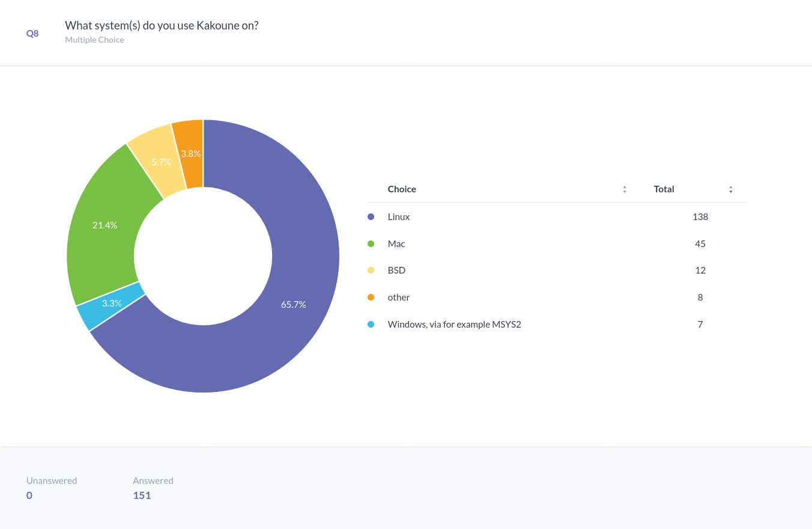This screenshot has height=529, width=812.
Task: Sort table by Total column arrows
Action: 731,189
